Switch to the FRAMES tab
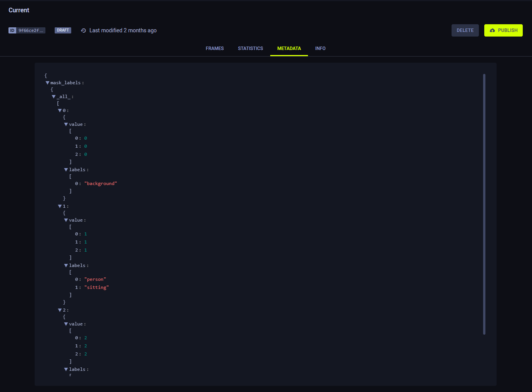 tap(214, 48)
